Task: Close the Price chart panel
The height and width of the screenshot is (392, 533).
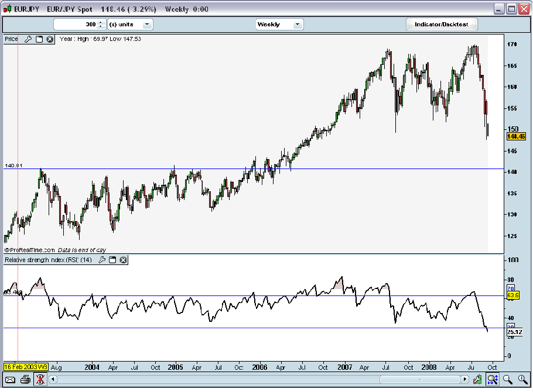Action: (50, 39)
